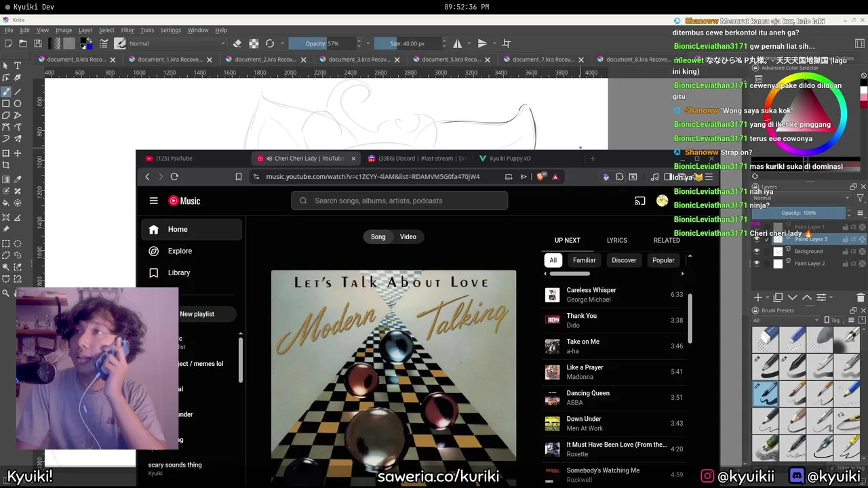Viewport: 868px width, 488px height.
Task: Expand the add-layer type arrow
Action: [768, 298]
